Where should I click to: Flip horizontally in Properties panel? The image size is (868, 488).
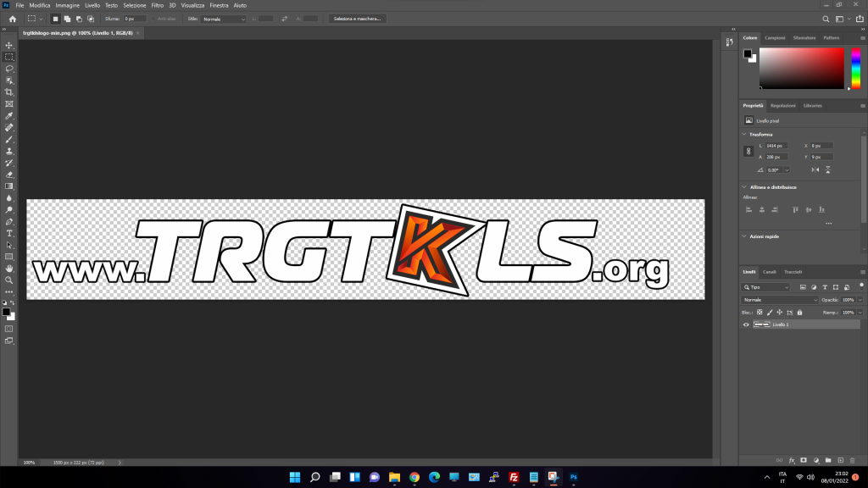814,169
